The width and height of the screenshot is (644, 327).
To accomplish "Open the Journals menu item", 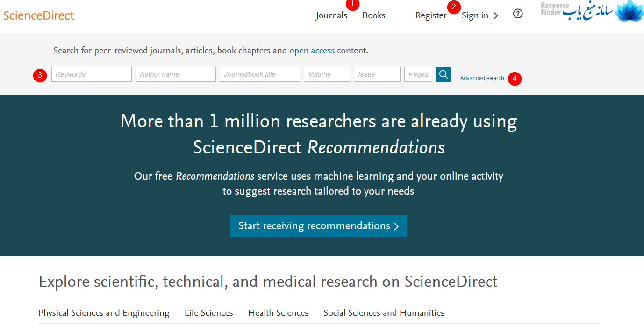I will click(331, 15).
